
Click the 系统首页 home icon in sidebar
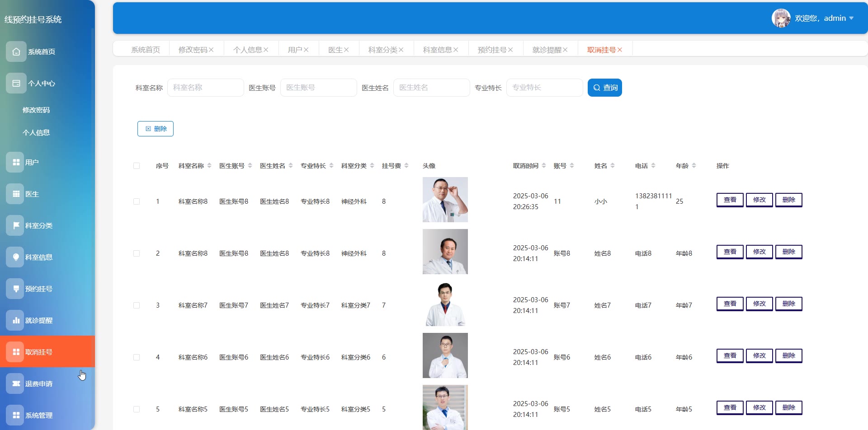point(16,51)
